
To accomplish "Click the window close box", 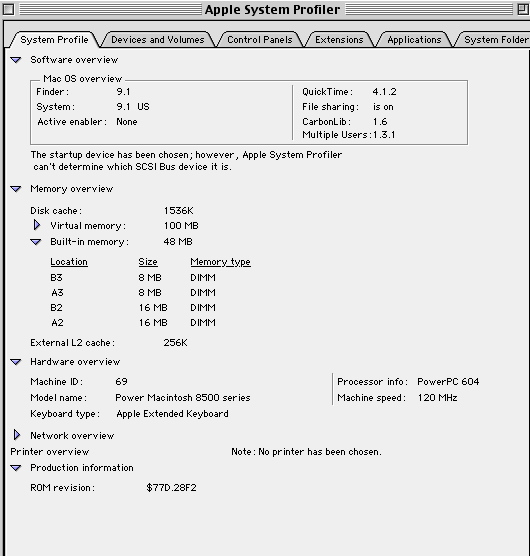I will 9,10.
